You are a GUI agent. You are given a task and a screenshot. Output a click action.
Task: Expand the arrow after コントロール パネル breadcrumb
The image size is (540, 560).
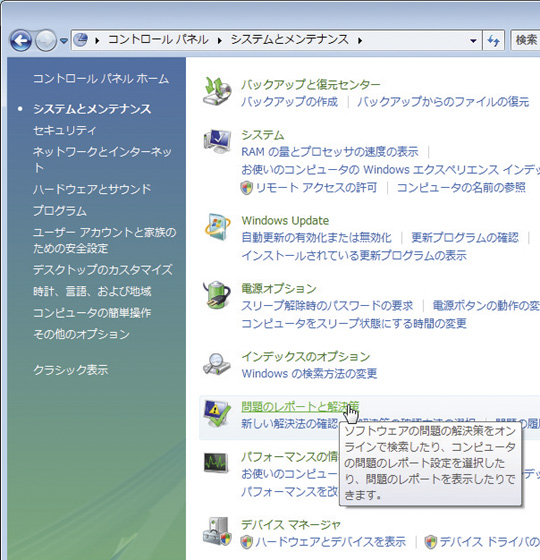pos(220,41)
